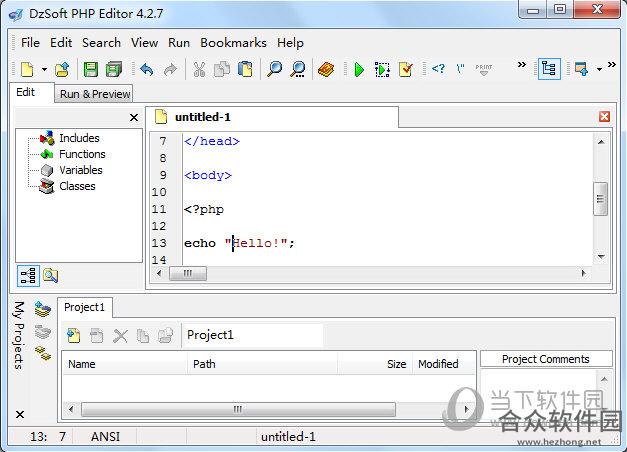Open the Edit menu
The image size is (627, 452).
pyautogui.click(x=61, y=42)
